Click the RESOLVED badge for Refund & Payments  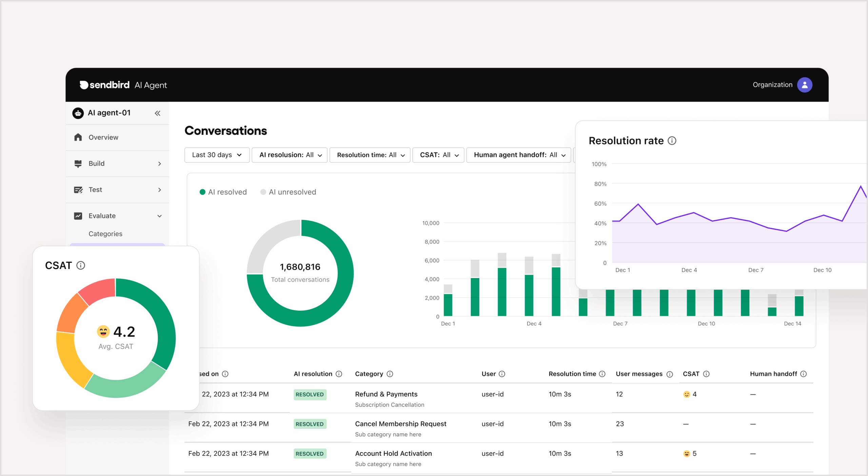point(310,394)
